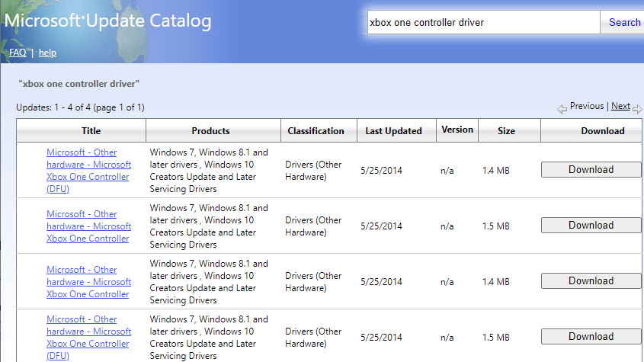Screen dimensions: 644x362
Task: Download the second row 1.5 MB driver
Action: click(591, 225)
